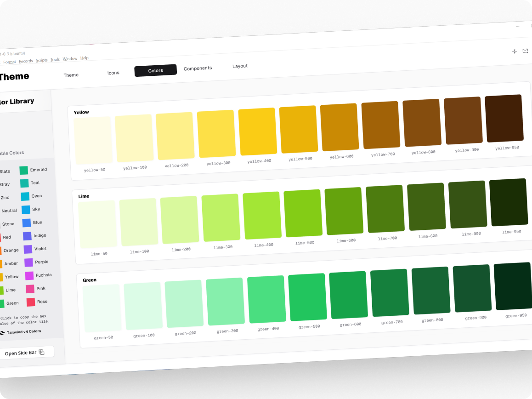
Task: Select the Teal swatch in the sidebar
Action: [x=23, y=184]
